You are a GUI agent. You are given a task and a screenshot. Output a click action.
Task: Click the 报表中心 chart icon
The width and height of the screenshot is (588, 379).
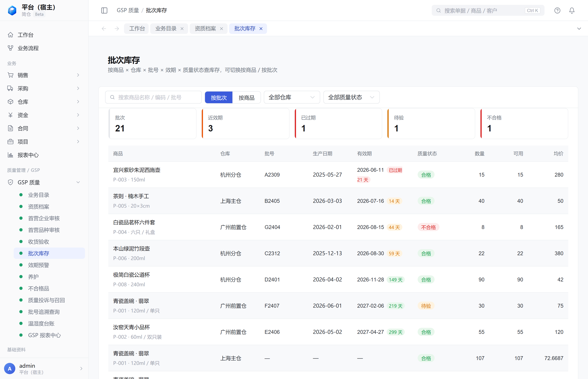click(10, 155)
